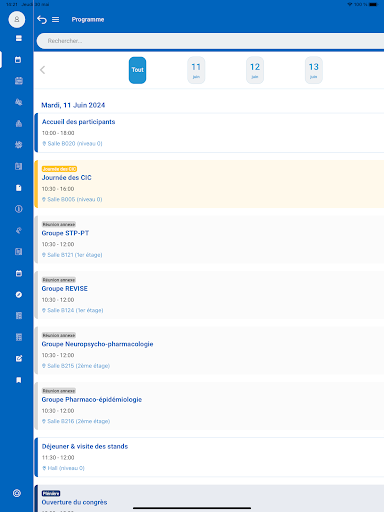The width and height of the screenshot is (384, 512).
Task: Open Groupe Pharmaco-épidémiologie session
Action: tap(209, 406)
